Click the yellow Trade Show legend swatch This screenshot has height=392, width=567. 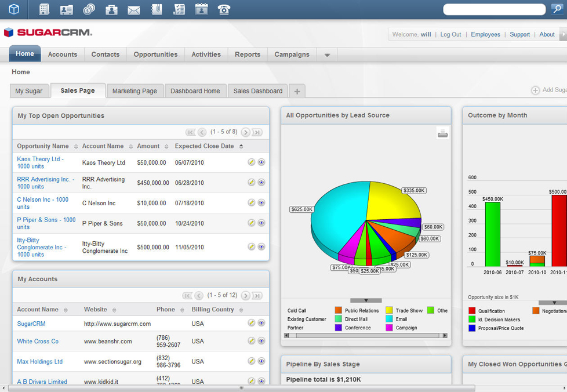pos(389,311)
